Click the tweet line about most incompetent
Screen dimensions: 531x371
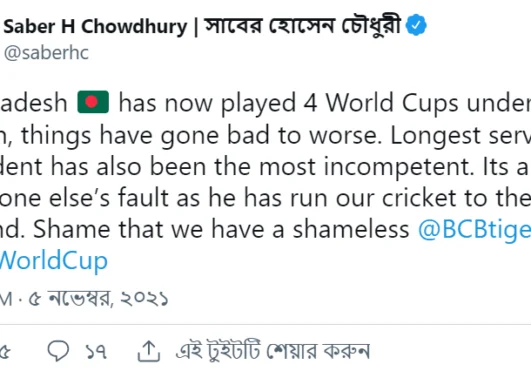pos(266,167)
